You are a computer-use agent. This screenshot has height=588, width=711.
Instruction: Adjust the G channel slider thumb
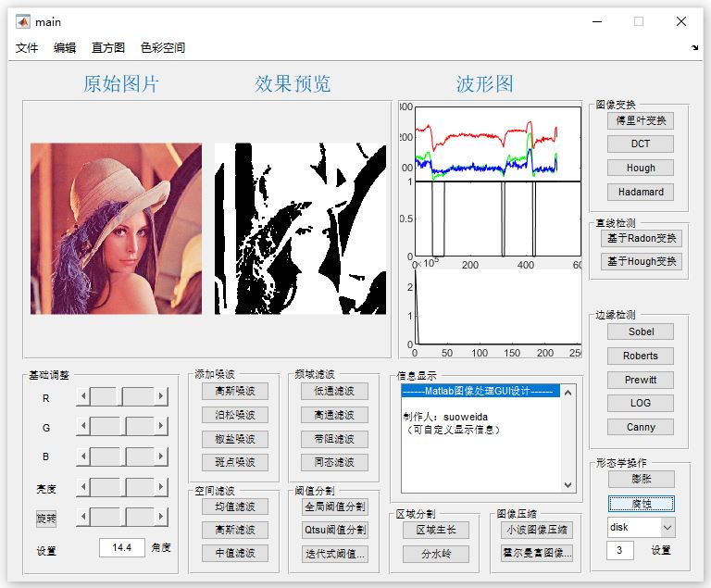(123, 426)
